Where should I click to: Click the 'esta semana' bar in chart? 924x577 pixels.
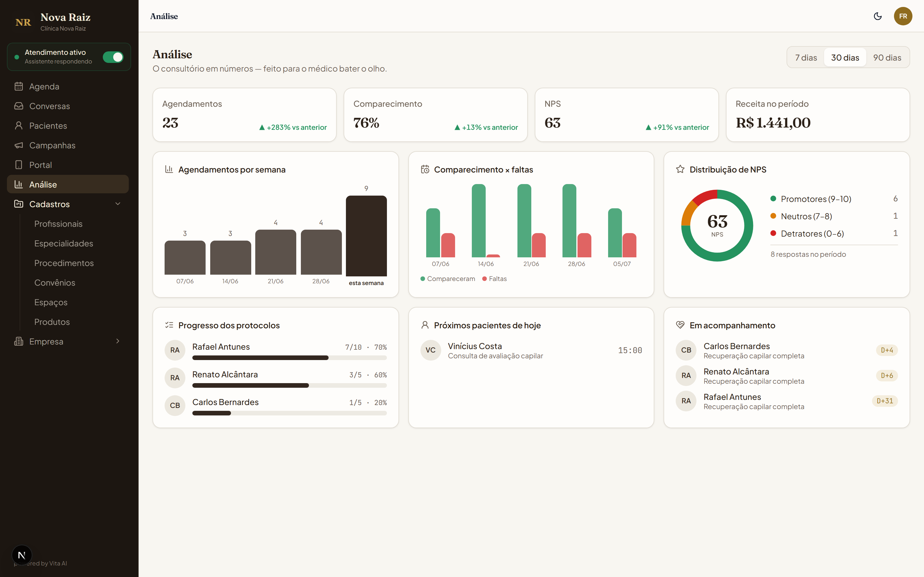[x=366, y=235]
